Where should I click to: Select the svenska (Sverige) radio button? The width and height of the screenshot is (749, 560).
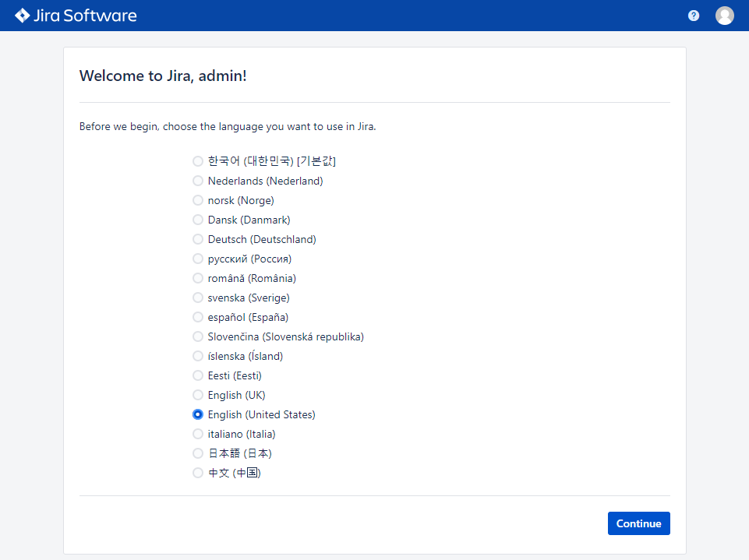(x=198, y=298)
